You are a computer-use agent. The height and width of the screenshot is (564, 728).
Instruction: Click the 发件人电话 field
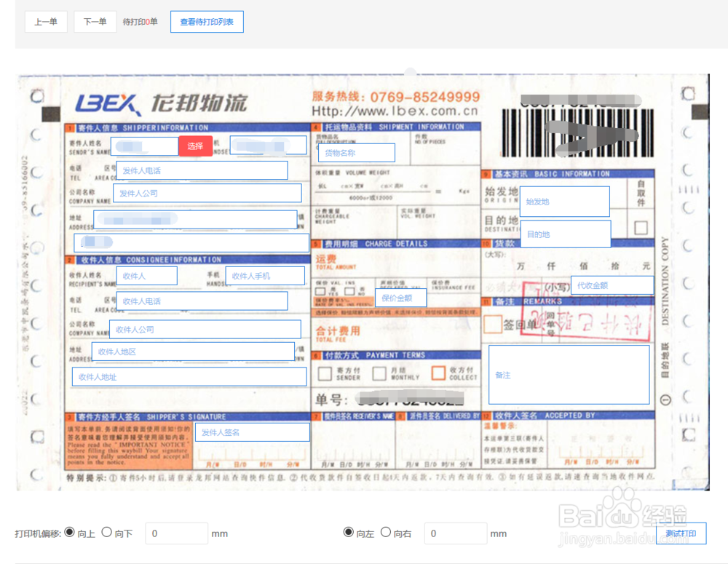(202, 170)
